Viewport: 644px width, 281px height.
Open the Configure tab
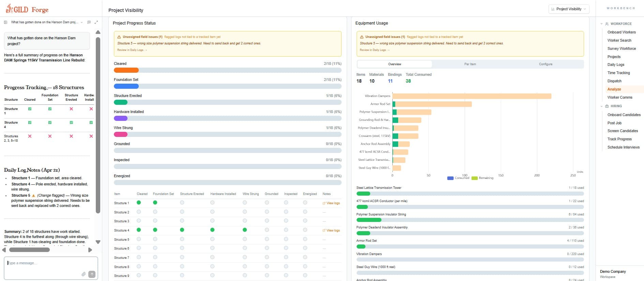(x=545, y=64)
